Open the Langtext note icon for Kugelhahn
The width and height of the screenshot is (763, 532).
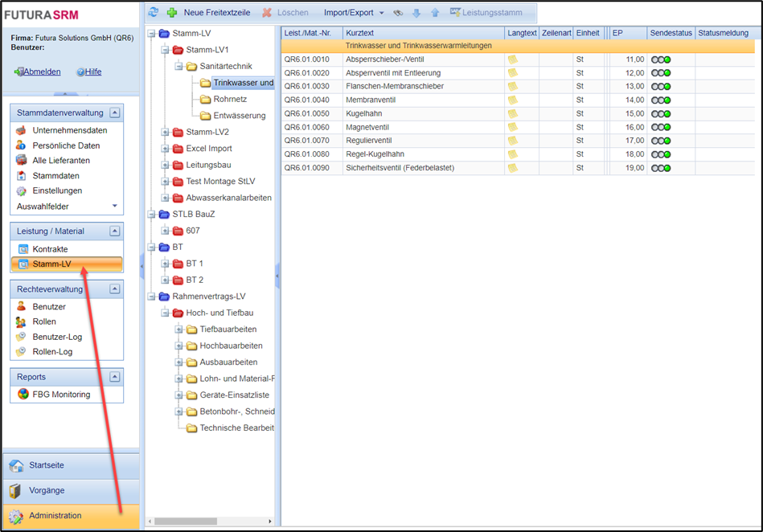point(513,113)
